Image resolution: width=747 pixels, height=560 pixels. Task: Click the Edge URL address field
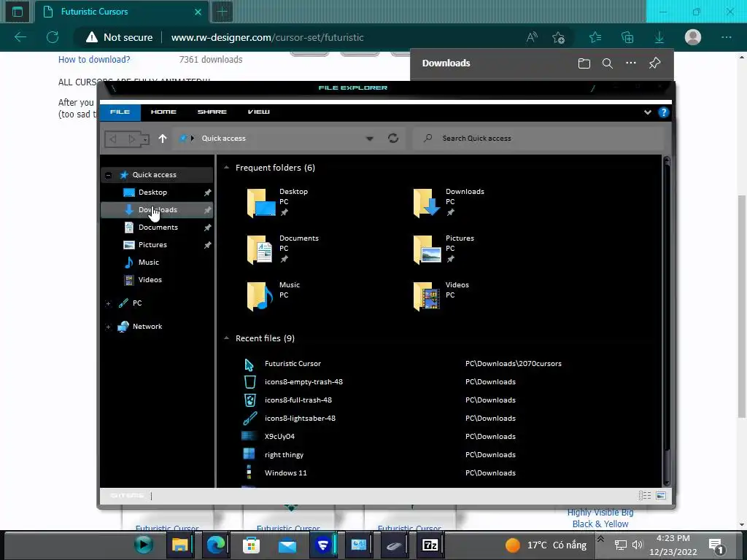(267, 37)
